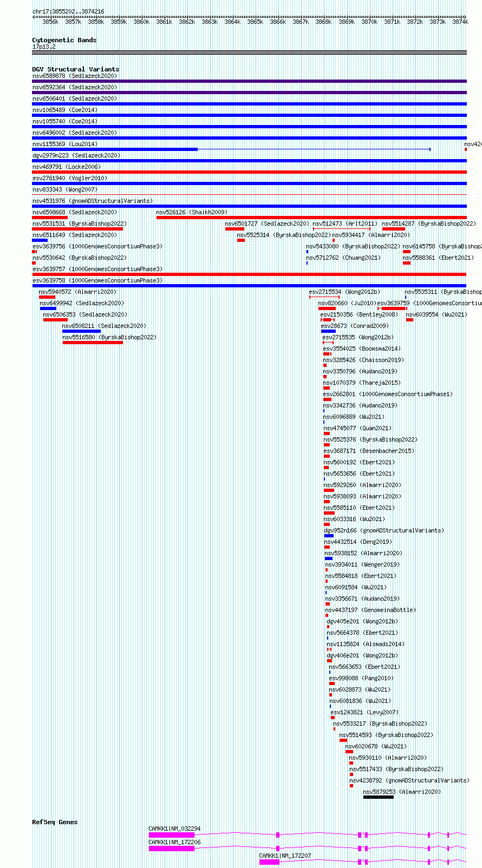Screen dimensions: 482x868
Task: Select nsv4437197 (GenomeinaBottle) label
Action: pos(370,610)
